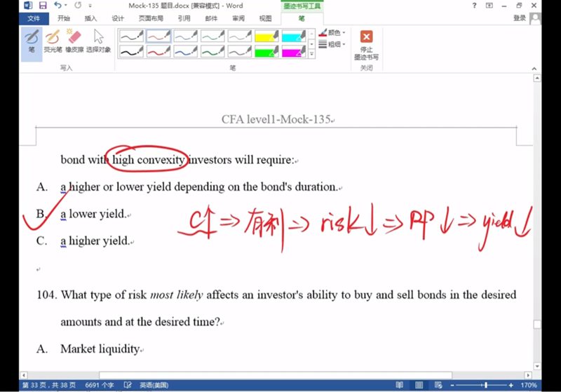
Task: Select the Pen writing tool
Action: 32,44
